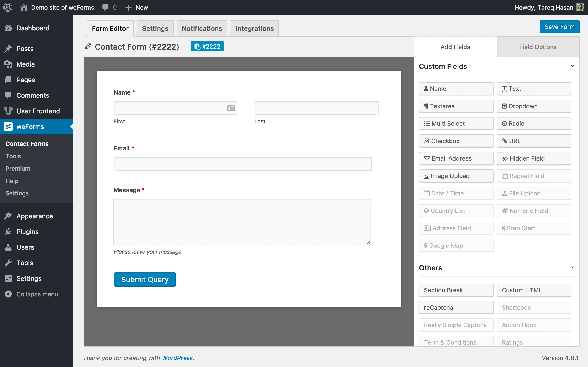This screenshot has width=588, height=367.
Task: Click the contact card icon in the First name input
Action: click(x=231, y=108)
